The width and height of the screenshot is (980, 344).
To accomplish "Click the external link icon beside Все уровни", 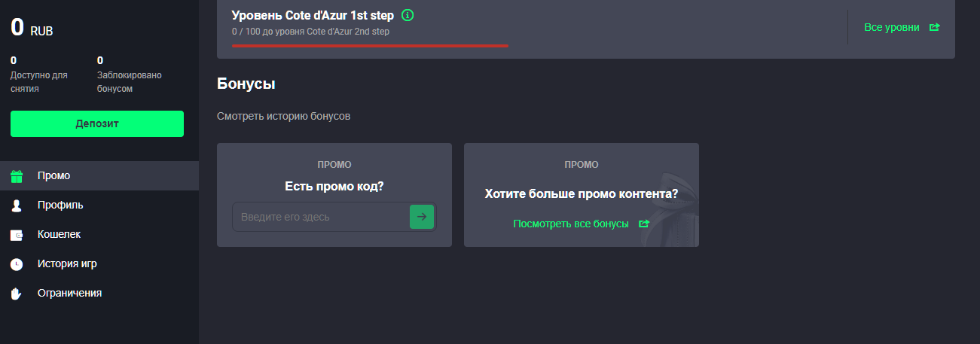I will (x=935, y=27).
